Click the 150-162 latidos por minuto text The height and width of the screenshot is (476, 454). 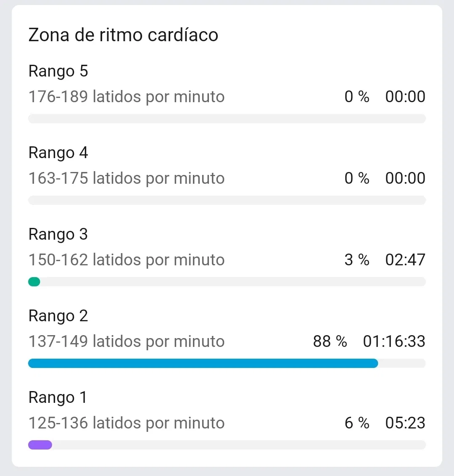(127, 260)
